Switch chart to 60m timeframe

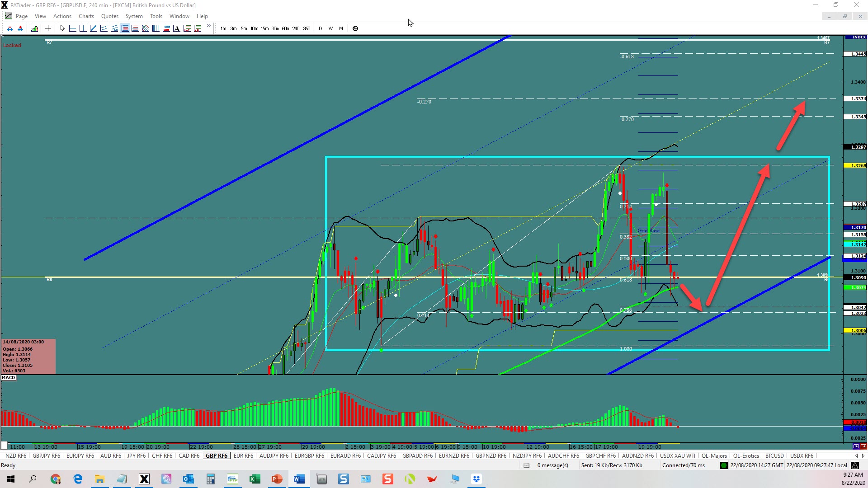(x=285, y=28)
